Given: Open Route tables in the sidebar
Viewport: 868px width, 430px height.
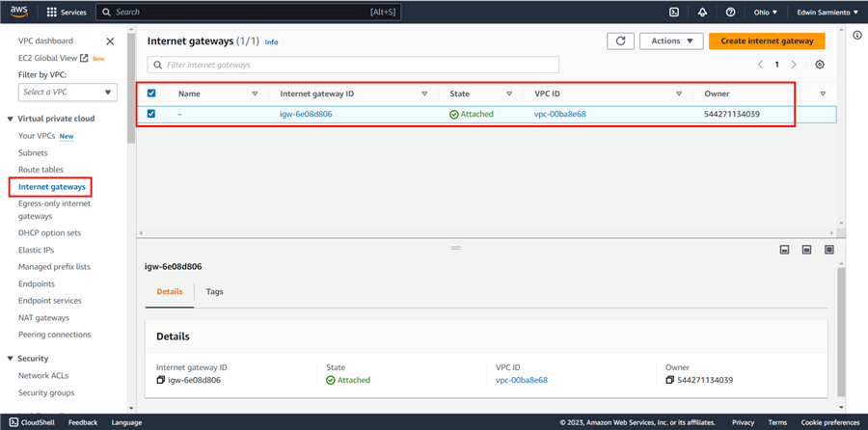Looking at the screenshot, I should (41, 170).
